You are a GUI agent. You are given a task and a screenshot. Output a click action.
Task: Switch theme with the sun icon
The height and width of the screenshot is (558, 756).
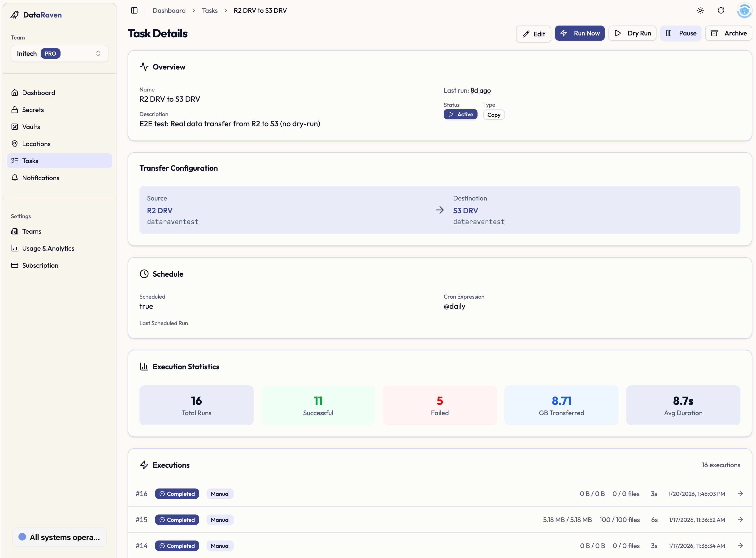point(700,10)
